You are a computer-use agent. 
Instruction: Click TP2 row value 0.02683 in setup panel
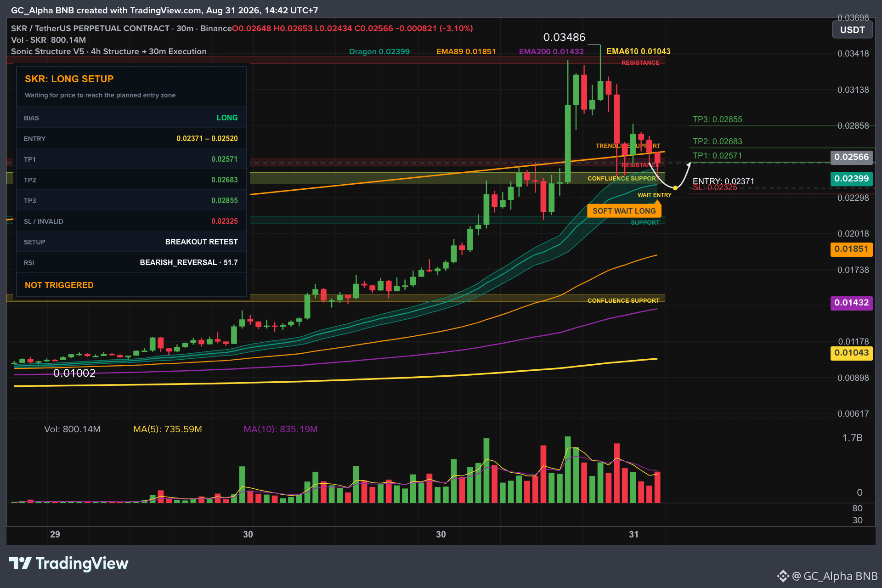[225, 180]
